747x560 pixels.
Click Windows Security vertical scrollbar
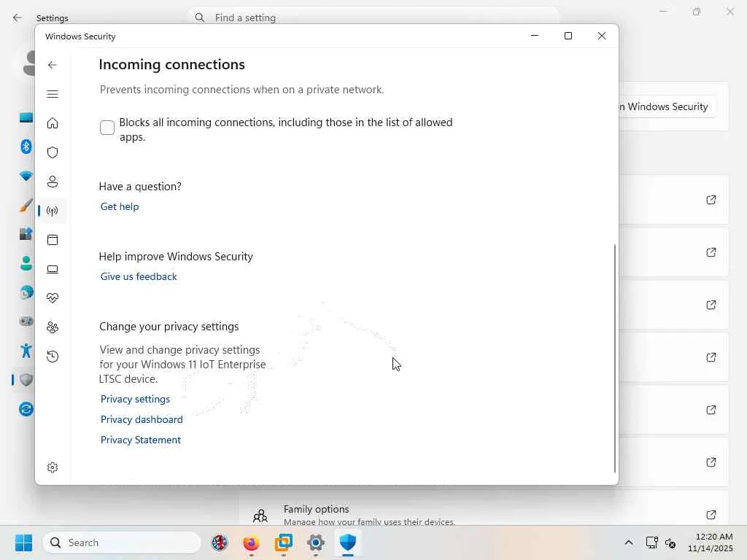[614, 358]
